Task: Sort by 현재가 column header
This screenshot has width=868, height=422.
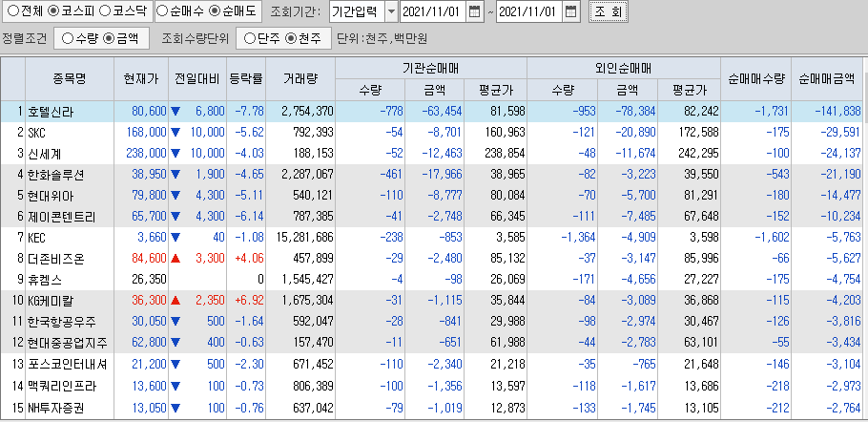Action: pos(141,78)
